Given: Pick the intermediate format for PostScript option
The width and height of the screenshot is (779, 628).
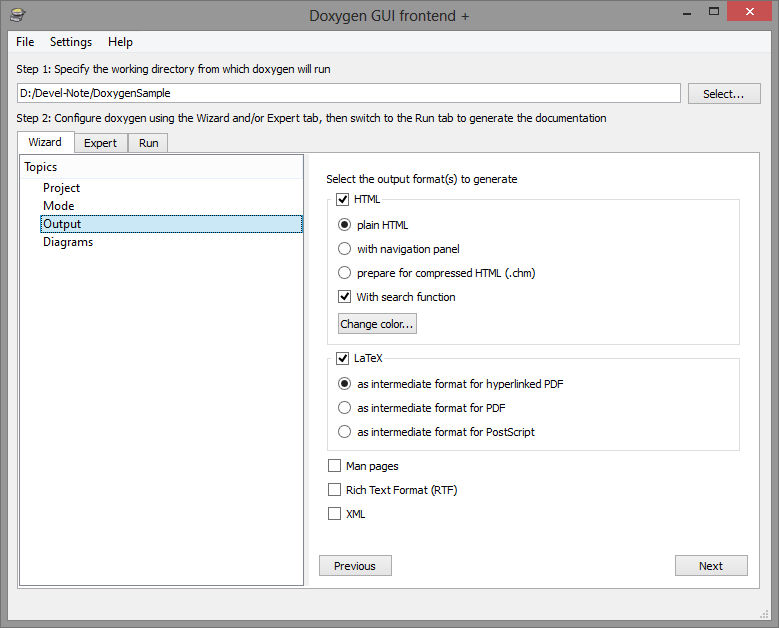Looking at the screenshot, I should pyautogui.click(x=344, y=431).
